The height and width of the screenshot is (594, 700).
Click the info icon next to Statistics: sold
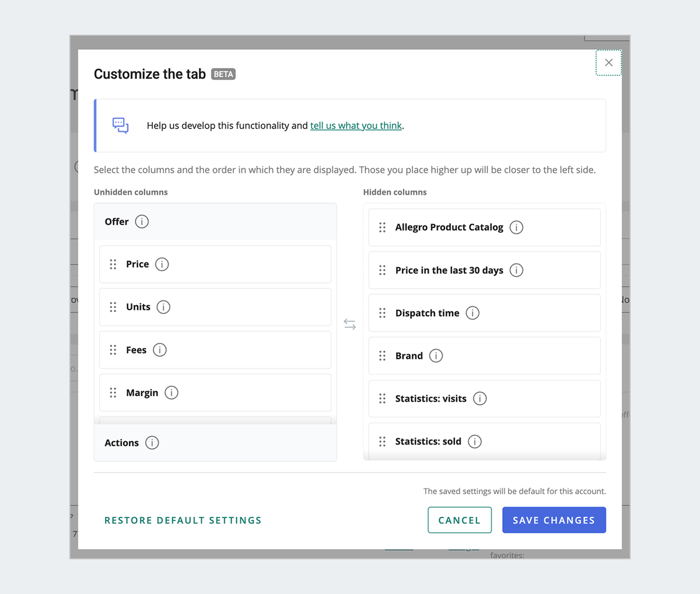pyautogui.click(x=475, y=441)
